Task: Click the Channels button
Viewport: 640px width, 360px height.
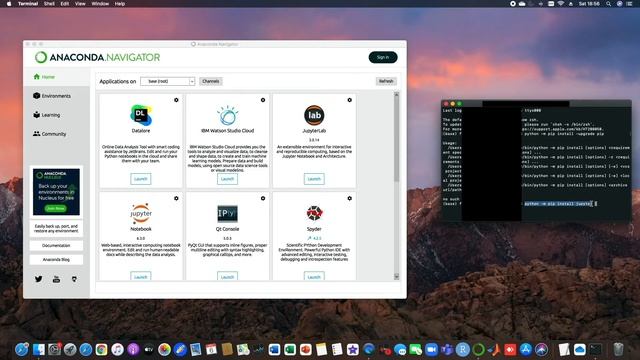Action: pos(211,81)
